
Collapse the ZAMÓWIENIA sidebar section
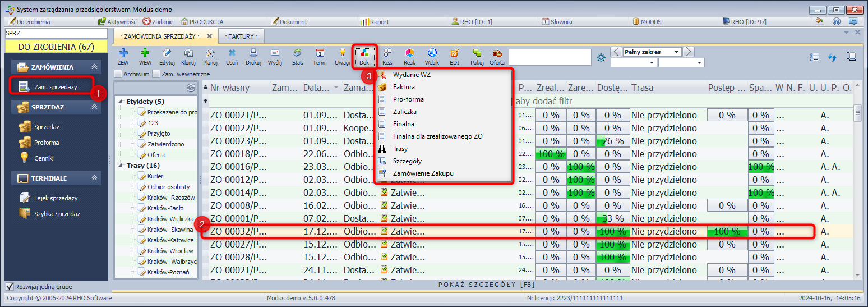pos(95,67)
